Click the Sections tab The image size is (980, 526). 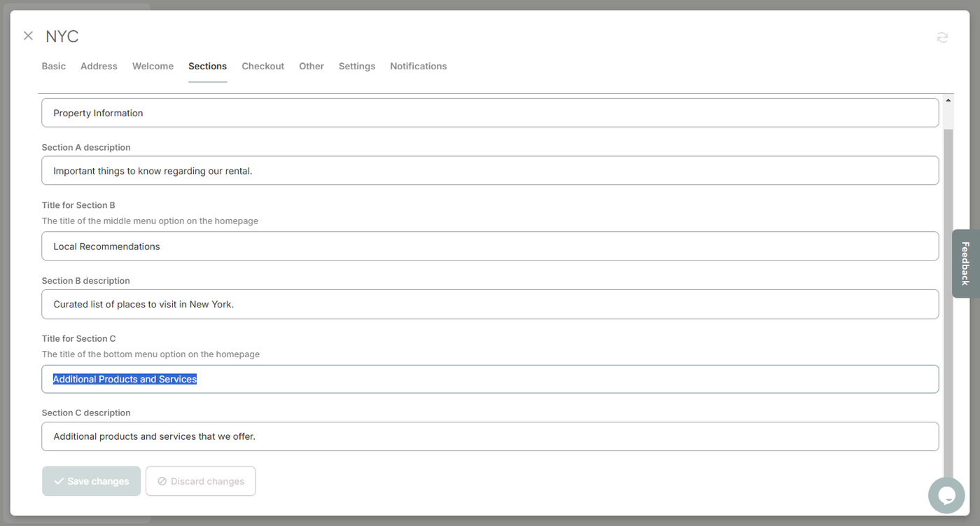point(207,67)
